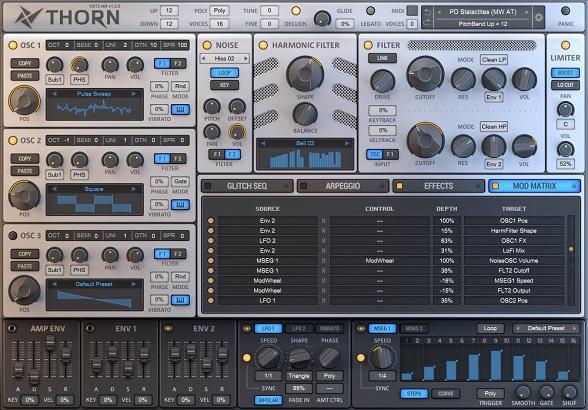Open the Effects tab
588x410 pixels.
click(438, 186)
